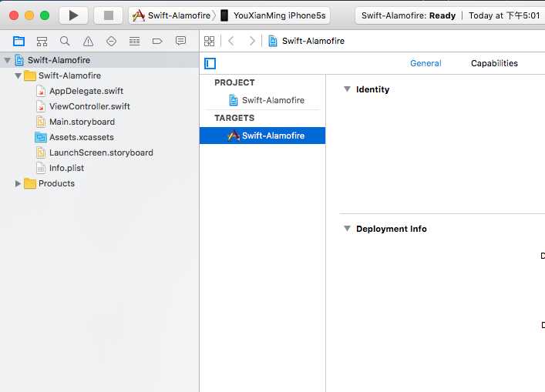Hide the project and targets list
This screenshot has height=392, width=545.
pyautogui.click(x=210, y=64)
